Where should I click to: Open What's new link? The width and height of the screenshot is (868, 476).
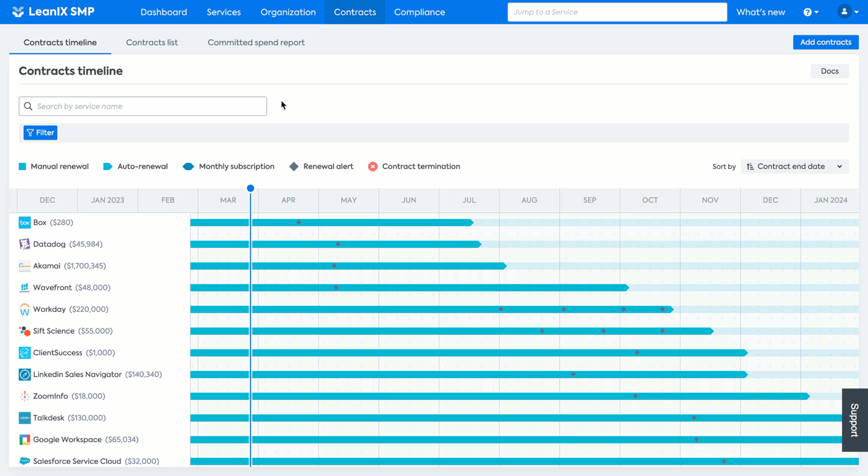pos(761,12)
